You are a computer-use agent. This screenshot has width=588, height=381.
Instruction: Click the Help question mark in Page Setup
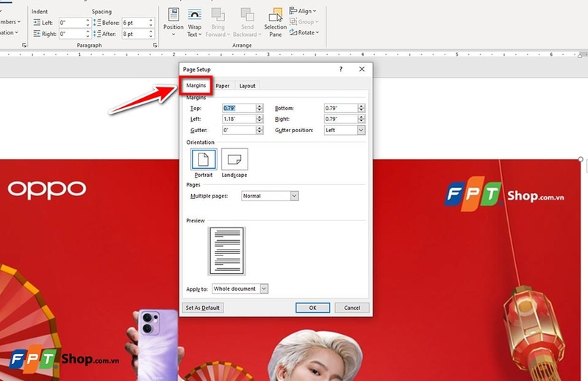click(341, 69)
